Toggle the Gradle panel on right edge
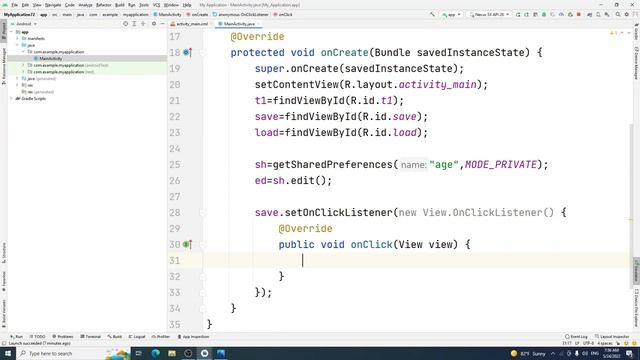This screenshot has height=360, width=640. pyautogui.click(x=636, y=32)
